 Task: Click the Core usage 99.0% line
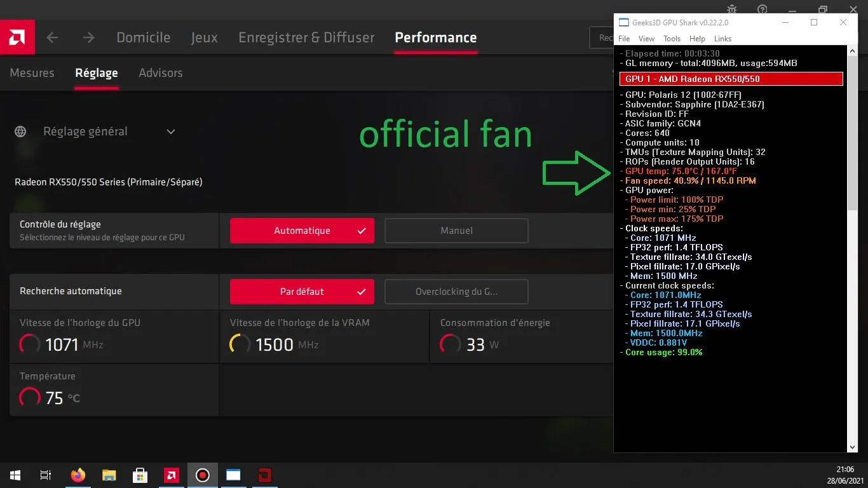(x=661, y=352)
